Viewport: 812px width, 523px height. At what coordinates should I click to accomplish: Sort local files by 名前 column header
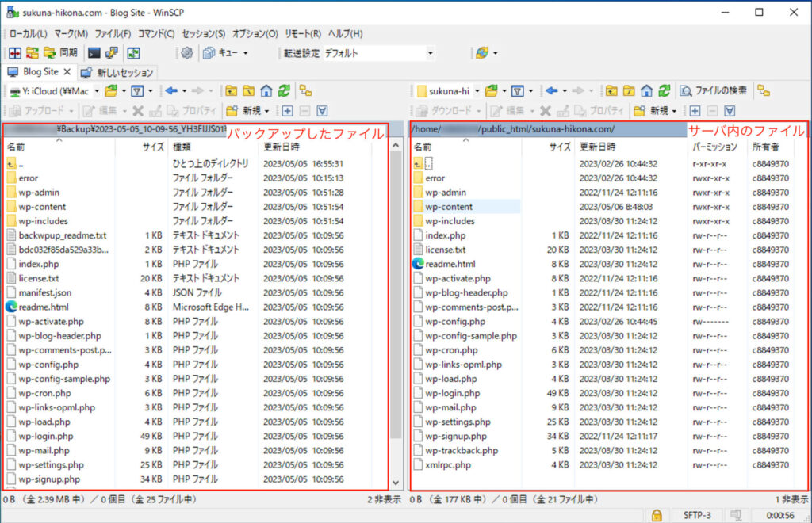[59, 147]
